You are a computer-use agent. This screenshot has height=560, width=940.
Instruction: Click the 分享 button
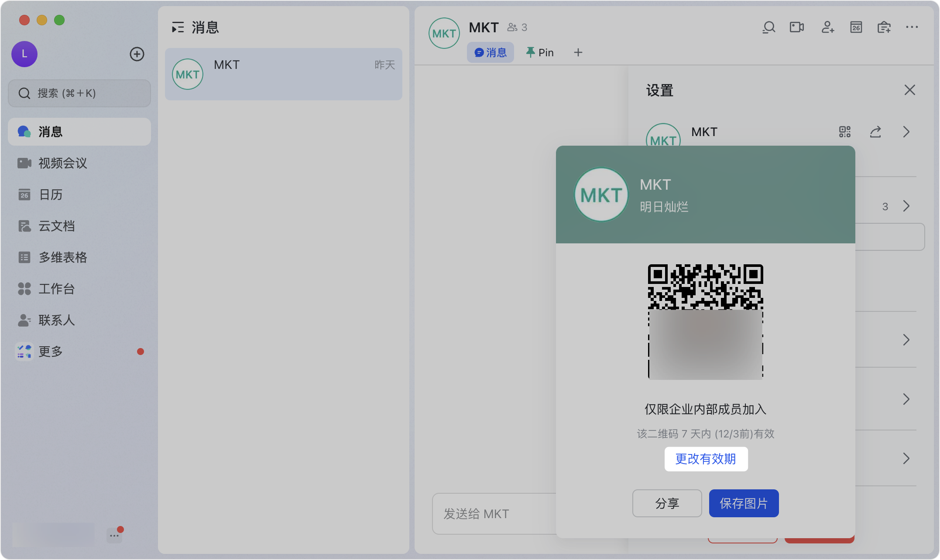click(x=667, y=503)
